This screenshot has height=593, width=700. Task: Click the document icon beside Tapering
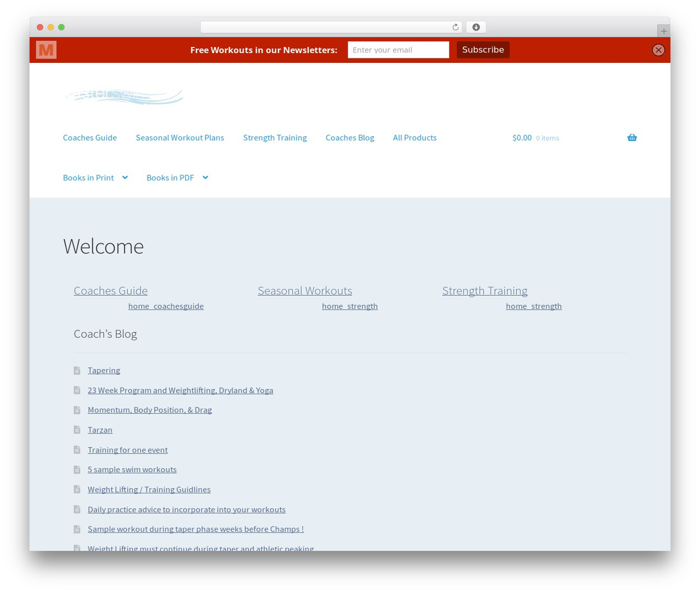point(77,370)
